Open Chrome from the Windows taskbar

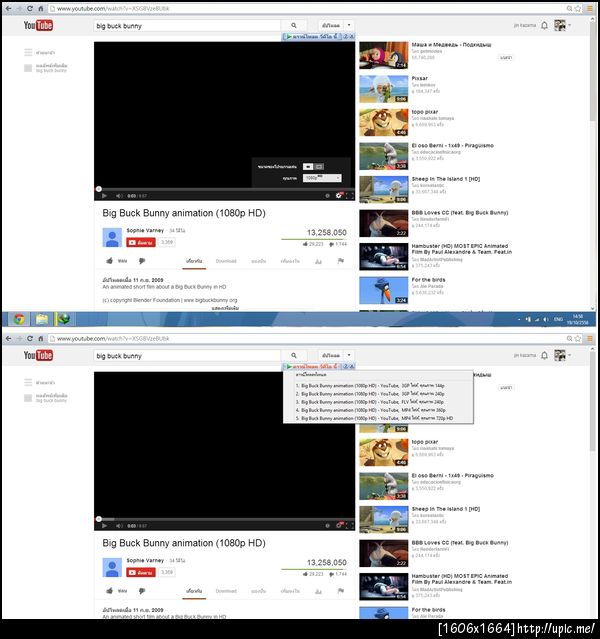point(19,319)
